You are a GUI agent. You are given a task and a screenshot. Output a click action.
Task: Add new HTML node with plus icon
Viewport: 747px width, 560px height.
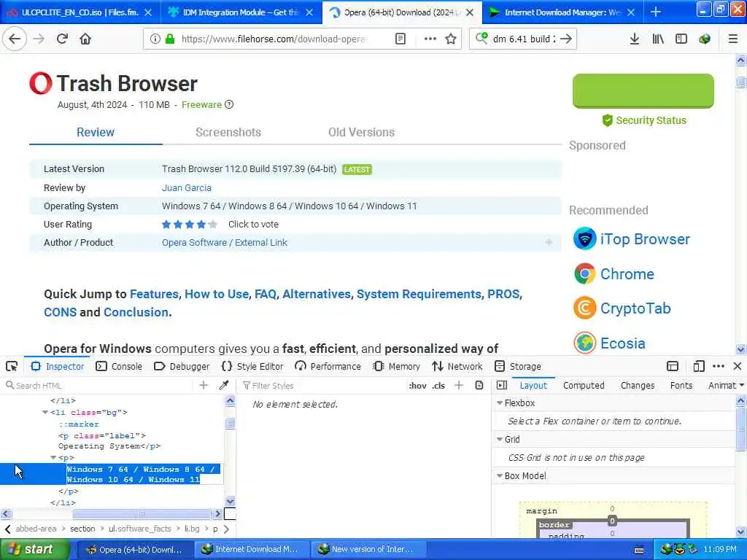tap(204, 385)
